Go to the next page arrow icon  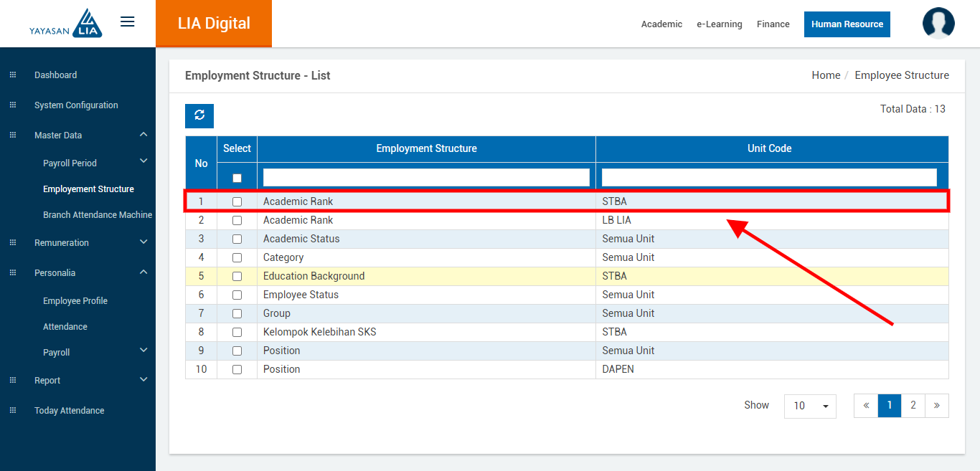pyautogui.click(x=936, y=405)
